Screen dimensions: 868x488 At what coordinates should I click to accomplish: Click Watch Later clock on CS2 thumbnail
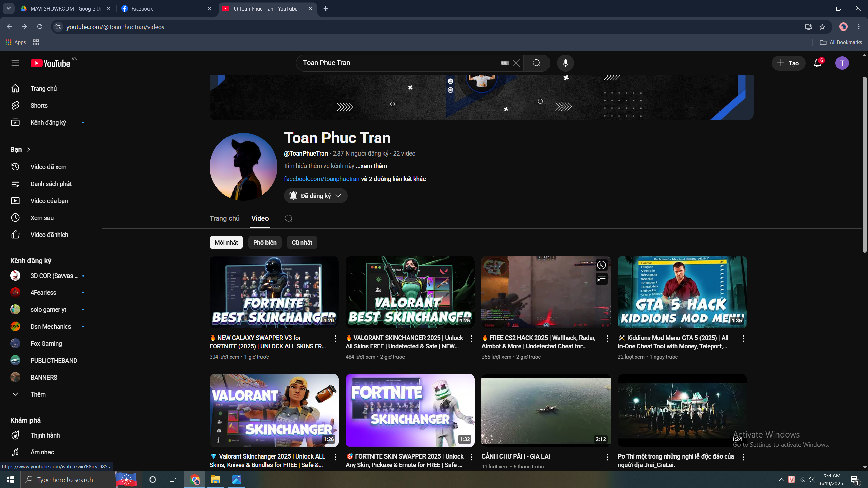[x=601, y=265]
